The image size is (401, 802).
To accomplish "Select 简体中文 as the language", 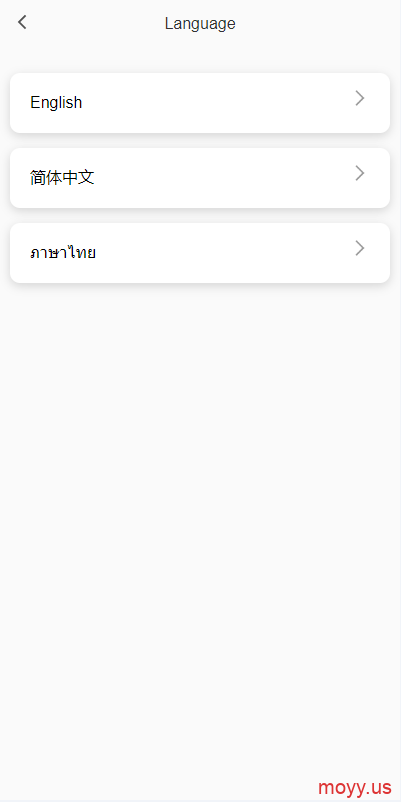I will 200,178.
